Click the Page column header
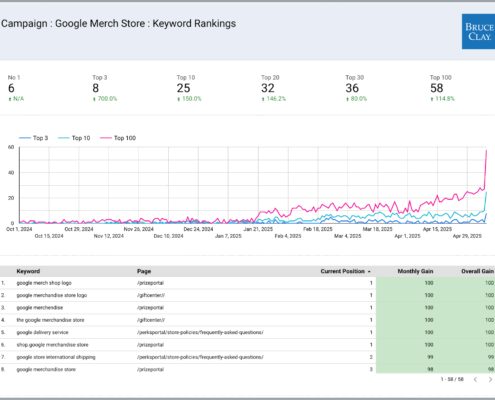This screenshot has width=495, height=400. point(144,271)
